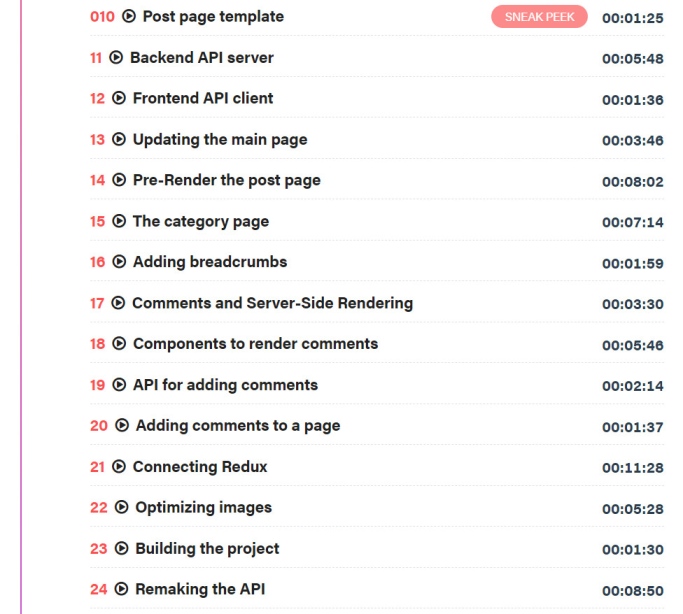Screen dimensions: 683x614
Task: Open lesson Connecting Redux
Action: coord(200,467)
